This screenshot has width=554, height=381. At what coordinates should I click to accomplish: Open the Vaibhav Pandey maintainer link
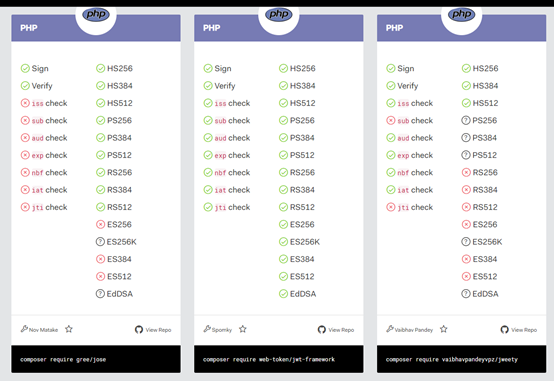click(414, 330)
